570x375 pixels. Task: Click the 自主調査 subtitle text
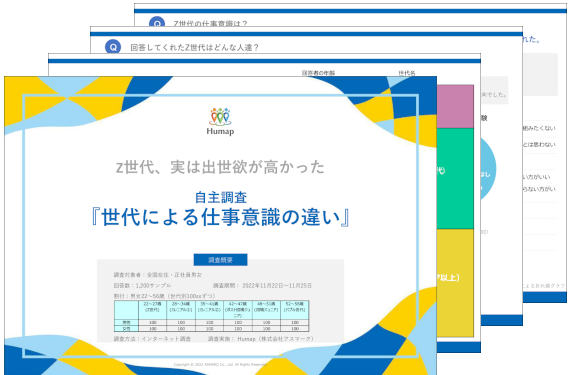pos(221,197)
